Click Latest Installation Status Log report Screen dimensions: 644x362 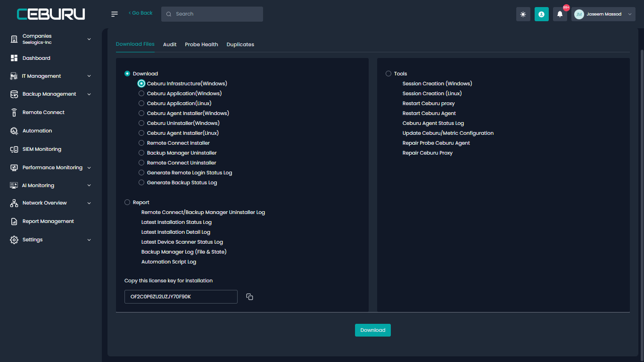coord(176,222)
